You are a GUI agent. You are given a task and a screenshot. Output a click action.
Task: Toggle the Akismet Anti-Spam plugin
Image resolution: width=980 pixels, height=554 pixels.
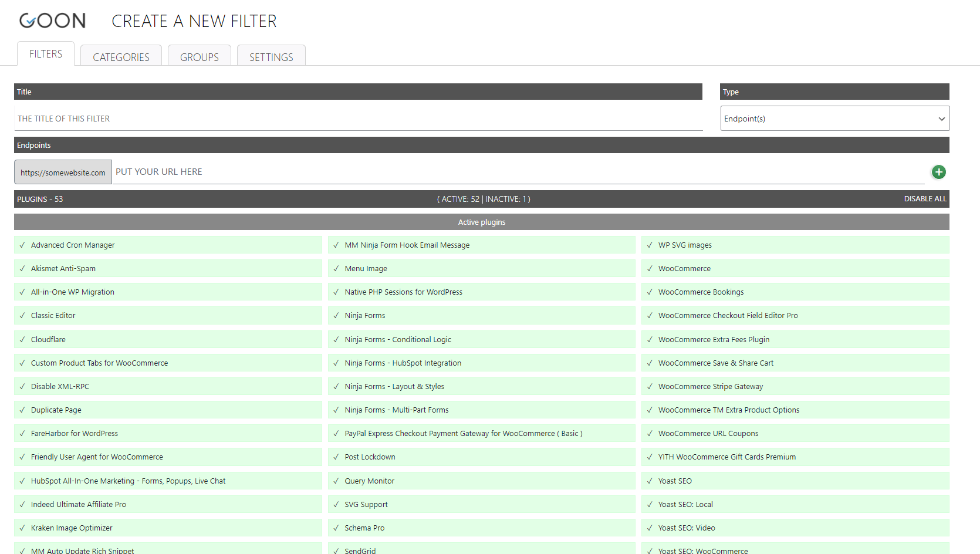[168, 269]
